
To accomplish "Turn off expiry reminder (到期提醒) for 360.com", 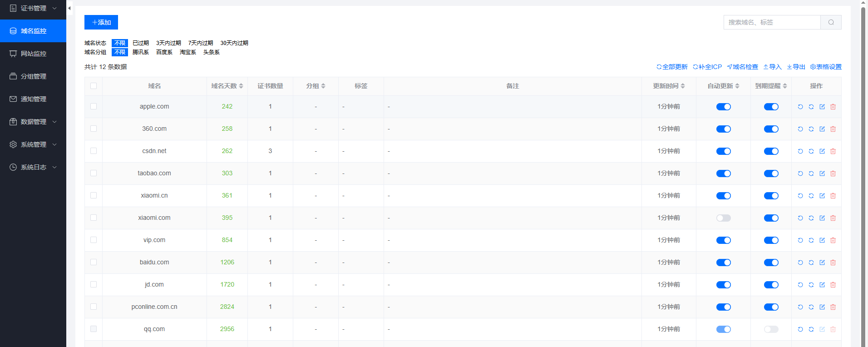I will (x=771, y=129).
